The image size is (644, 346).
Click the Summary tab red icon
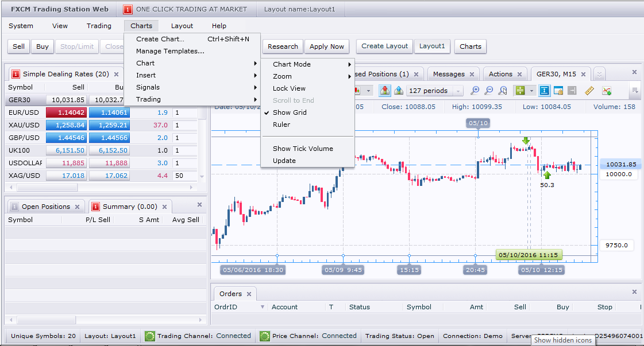pyautogui.click(x=95, y=207)
